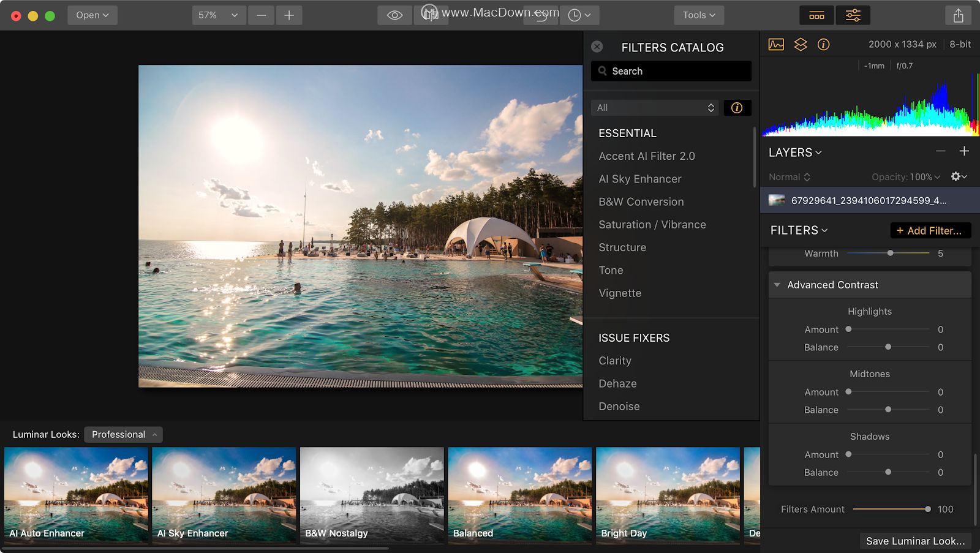Click the histogram panel icon
Viewport: 980px width, 553px height.
point(776,45)
